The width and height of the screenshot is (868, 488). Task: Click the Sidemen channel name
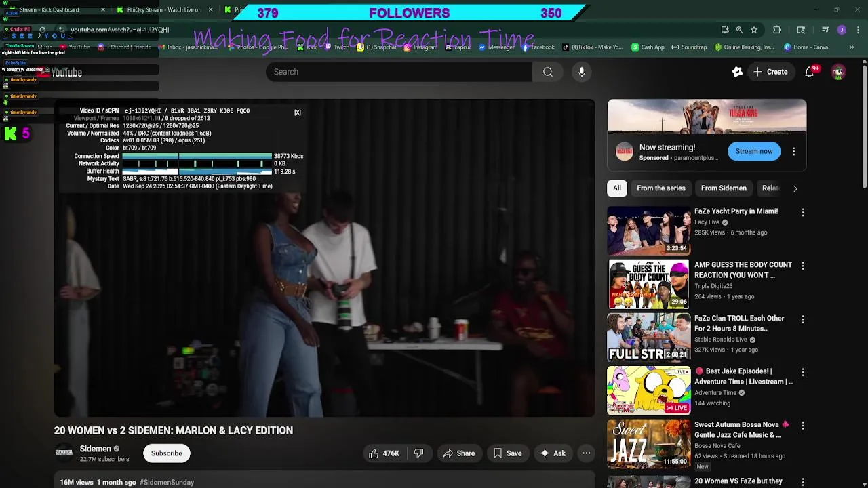[x=95, y=449]
